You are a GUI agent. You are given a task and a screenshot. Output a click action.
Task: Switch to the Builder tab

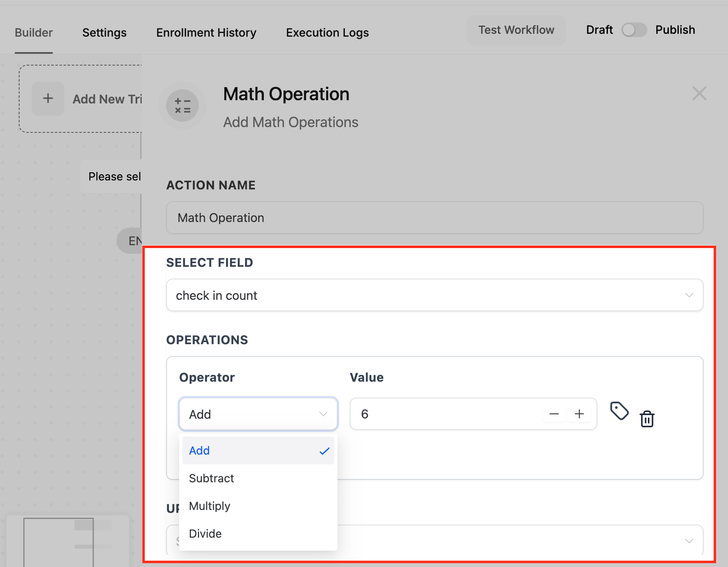click(x=34, y=33)
